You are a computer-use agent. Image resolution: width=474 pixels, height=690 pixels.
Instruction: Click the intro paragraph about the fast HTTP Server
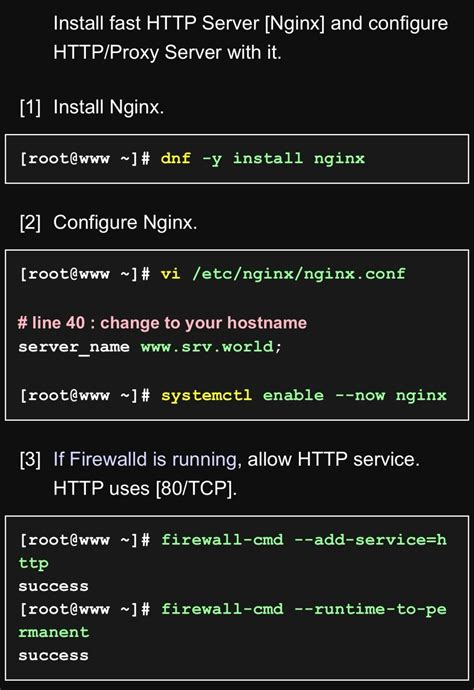coord(250,38)
